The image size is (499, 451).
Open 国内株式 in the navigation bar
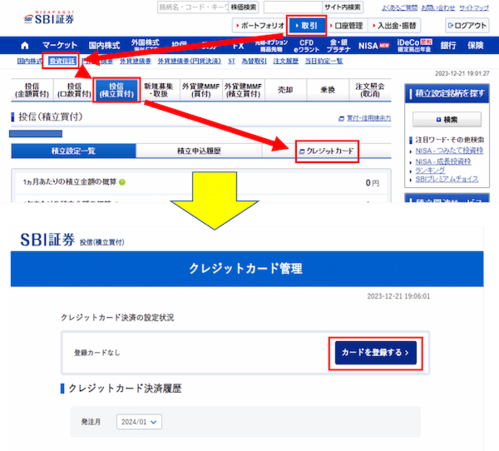coord(104,45)
